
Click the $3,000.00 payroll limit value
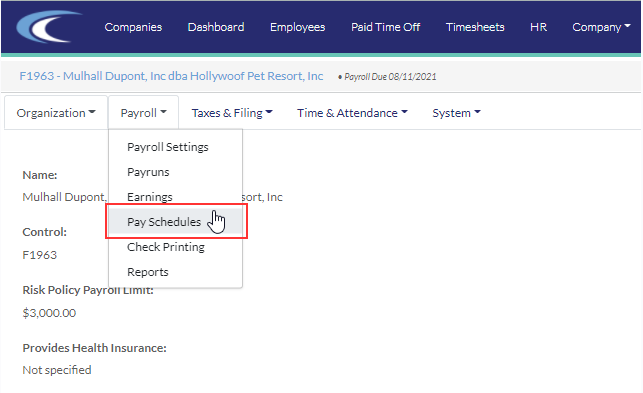(49, 313)
